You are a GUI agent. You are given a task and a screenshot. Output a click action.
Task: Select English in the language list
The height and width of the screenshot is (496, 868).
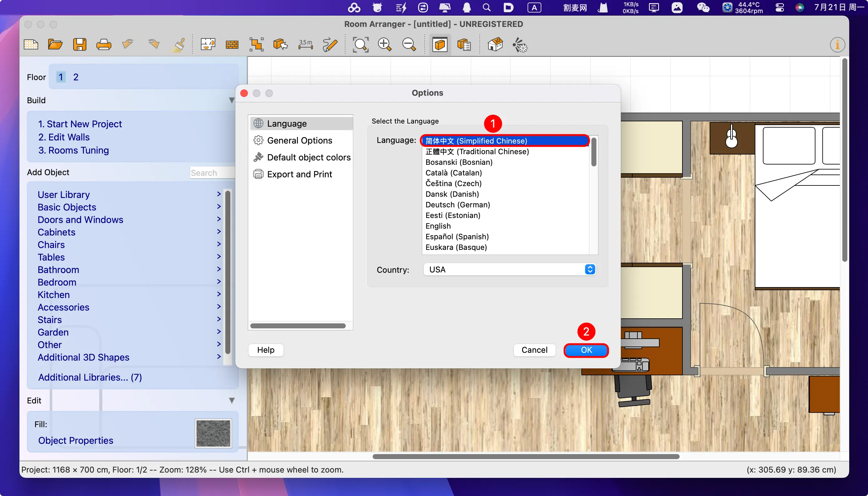pos(438,226)
